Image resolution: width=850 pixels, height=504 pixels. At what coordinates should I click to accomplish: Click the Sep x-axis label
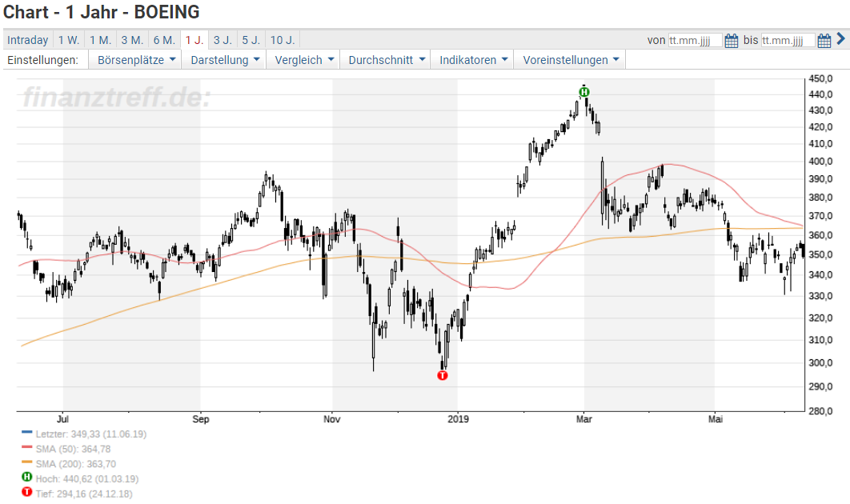coord(201,419)
